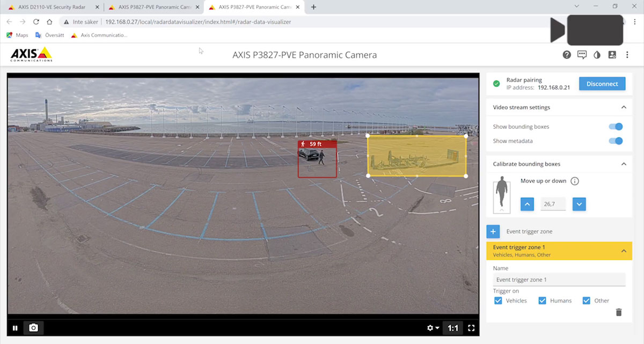Click the 1:1 aspect ratio button
The height and width of the screenshot is (344, 644).
pos(453,328)
